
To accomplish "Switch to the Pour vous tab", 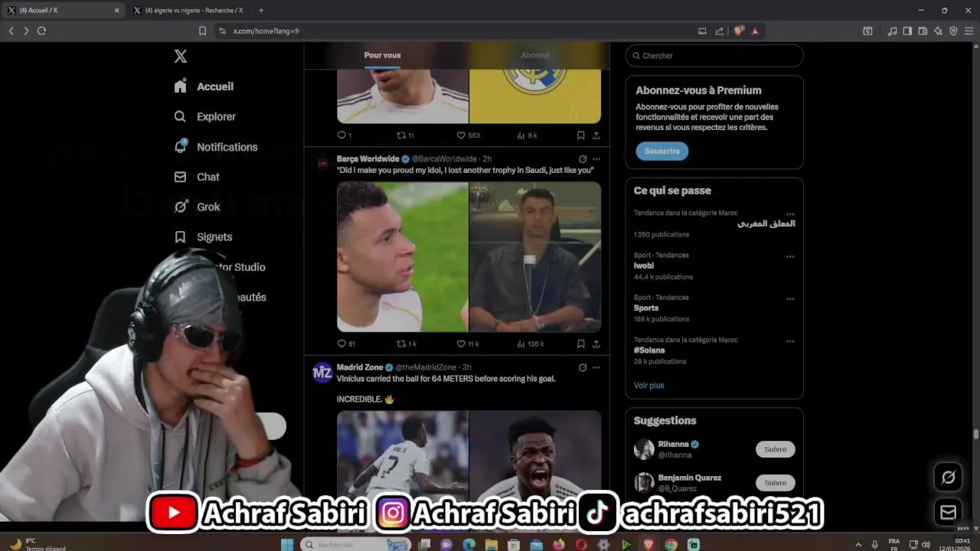I will [x=382, y=55].
